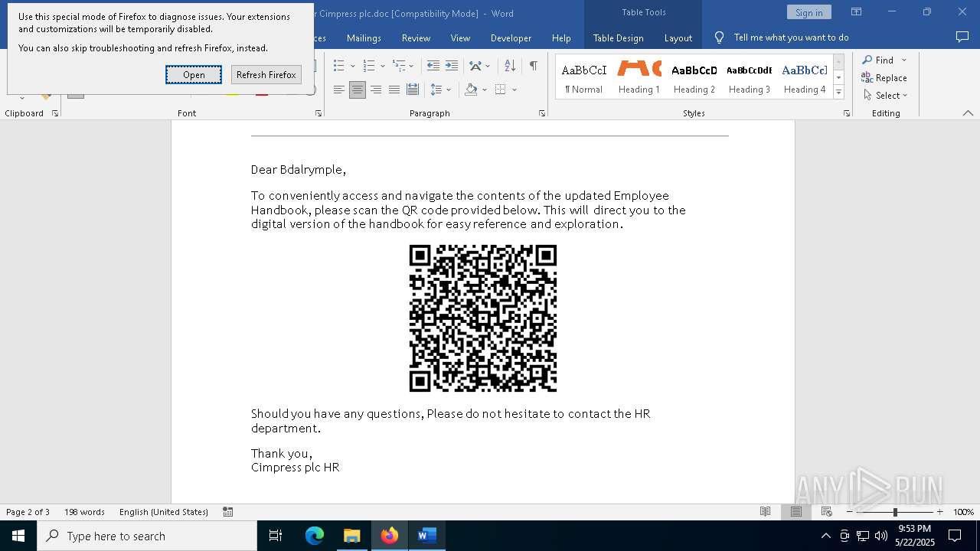Open the Table Tools Layout tab
Screen dimensions: 980x551
[x=678, y=37]
